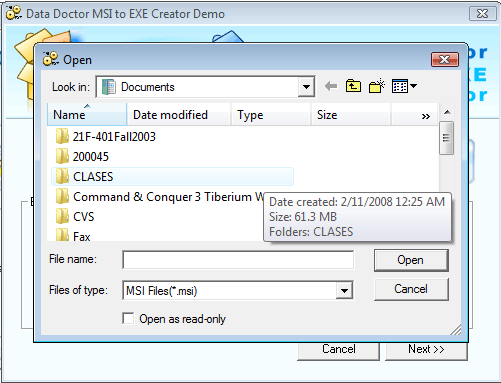
Task: Click the File name input field
Action: [238, 260]
